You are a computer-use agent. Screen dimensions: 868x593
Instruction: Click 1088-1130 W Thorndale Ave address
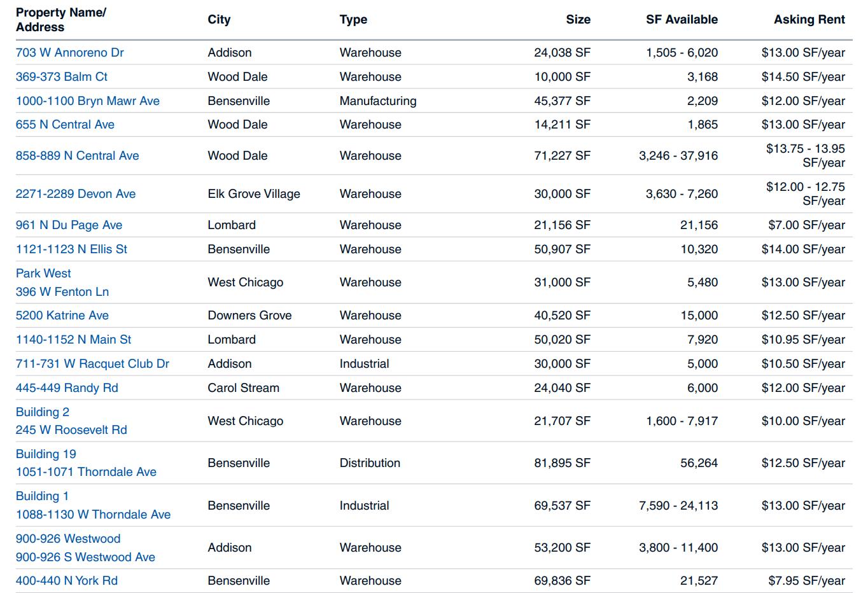[x=93, y=515]
